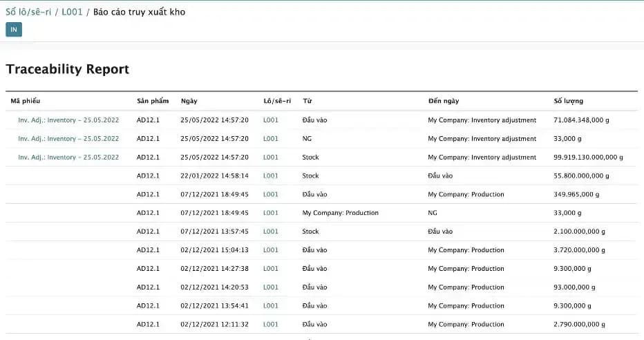The image size is (644, 340).
Task: Click 'My Company: Production' in the Từ column
Action: pyautogui.click(x=341, y=213)
